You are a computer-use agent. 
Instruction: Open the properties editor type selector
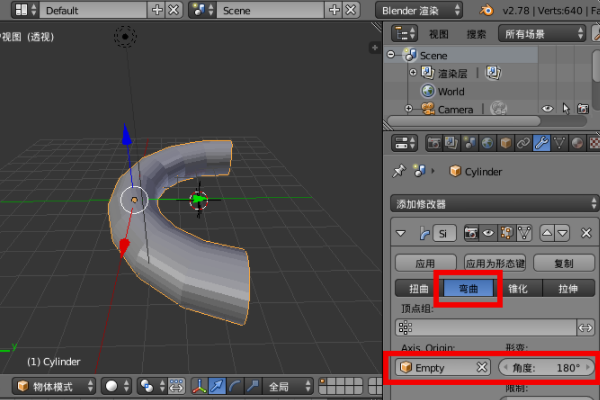404,144
